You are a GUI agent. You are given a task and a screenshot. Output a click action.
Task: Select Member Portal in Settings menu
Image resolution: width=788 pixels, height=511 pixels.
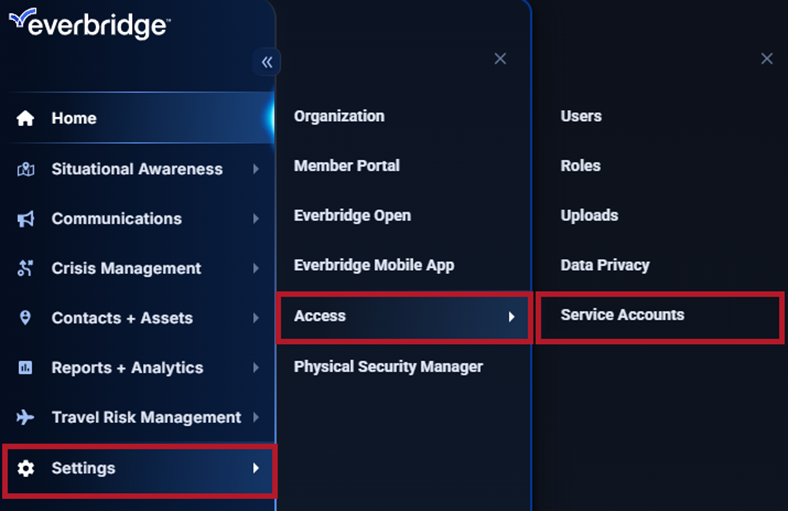click(x=347, y=166)
